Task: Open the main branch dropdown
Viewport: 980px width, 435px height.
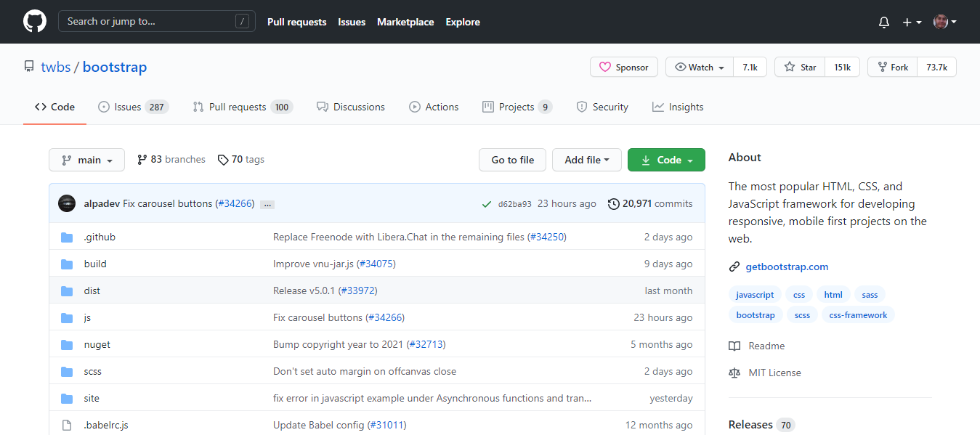Action: pos(86,159)
